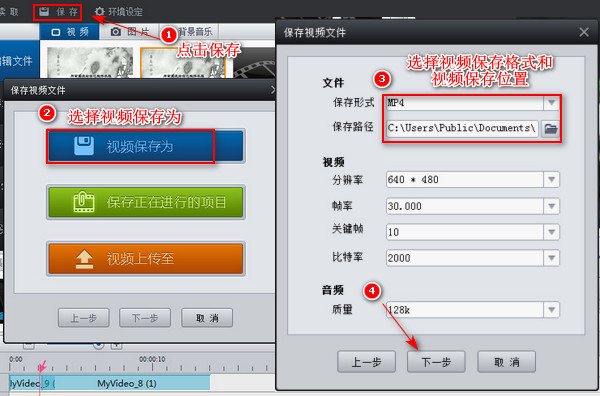This screenshot has width=600, height=396.
Task: Select the MyVideo_8 (1) clip on timeline
Action: pyautogui.click(x=132, y=383)
